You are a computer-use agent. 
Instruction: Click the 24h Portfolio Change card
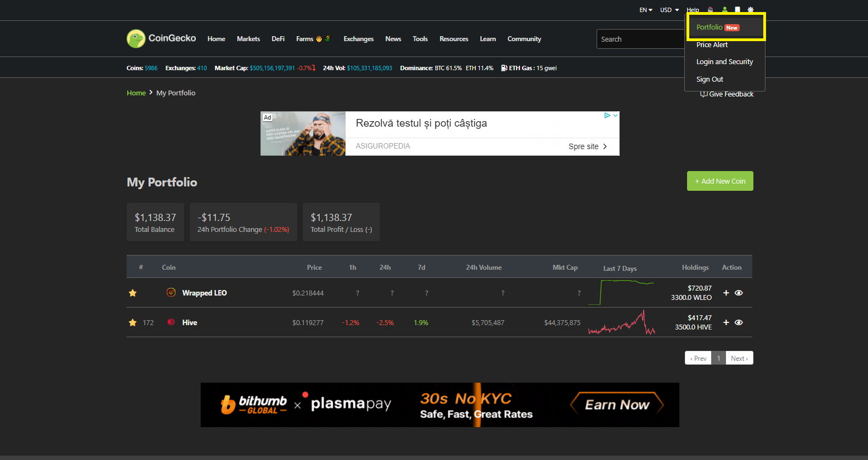click(x=243, y=222)
